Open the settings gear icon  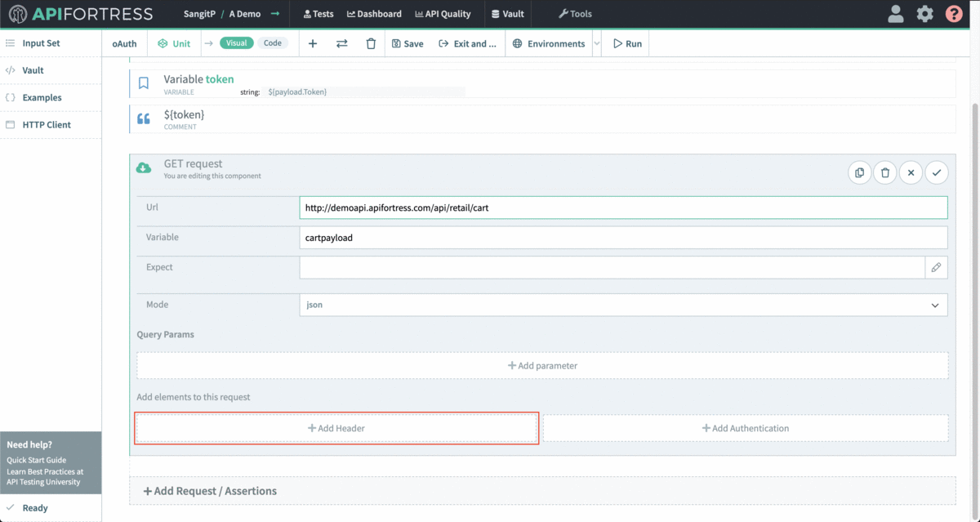coord(924,14)
